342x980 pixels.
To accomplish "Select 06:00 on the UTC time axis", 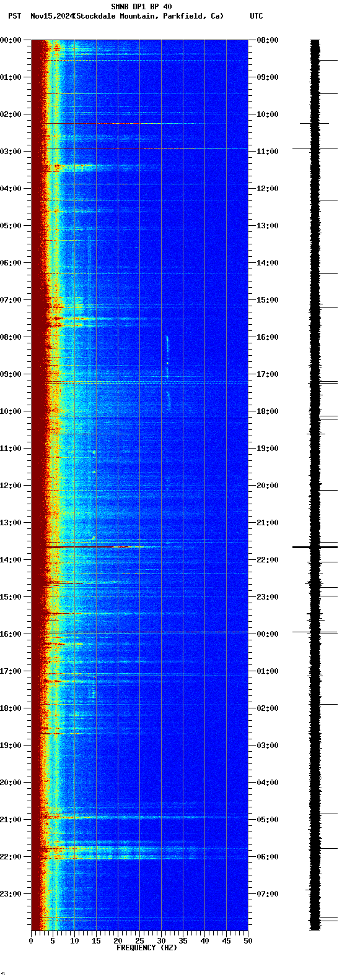I will 267,857.
